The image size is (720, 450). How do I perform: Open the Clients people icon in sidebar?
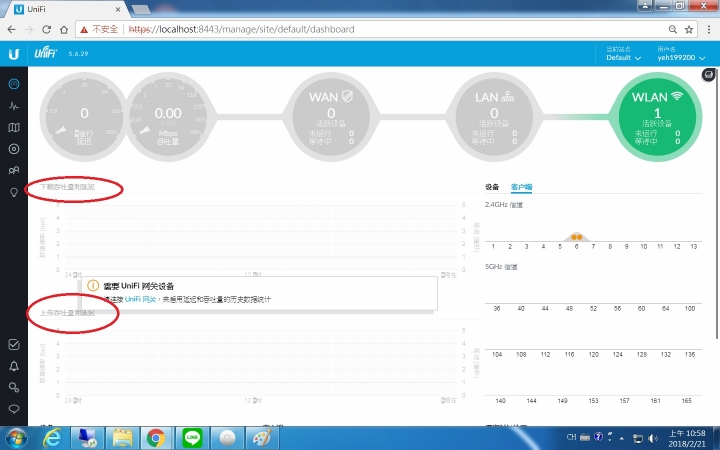coord(14,170)
